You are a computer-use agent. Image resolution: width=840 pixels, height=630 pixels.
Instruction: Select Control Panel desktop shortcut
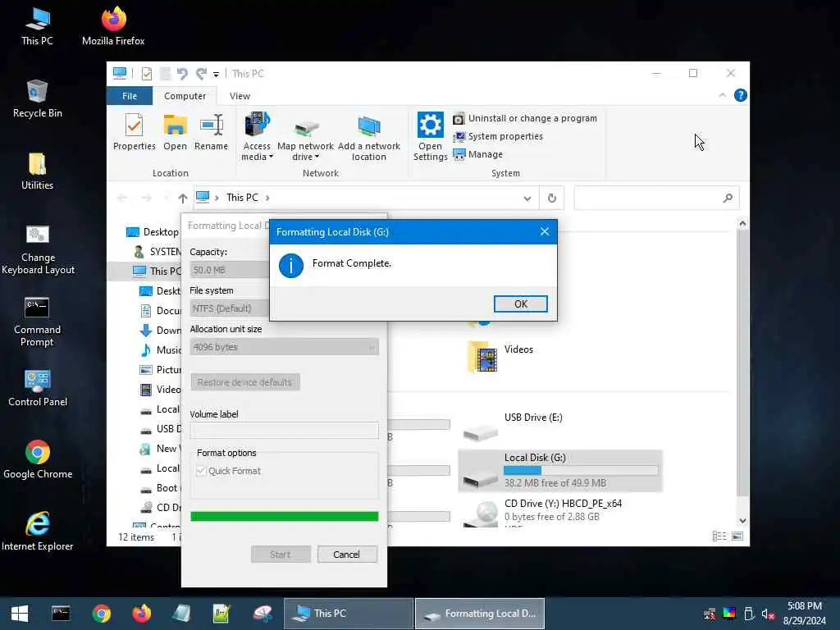(38, 388)
